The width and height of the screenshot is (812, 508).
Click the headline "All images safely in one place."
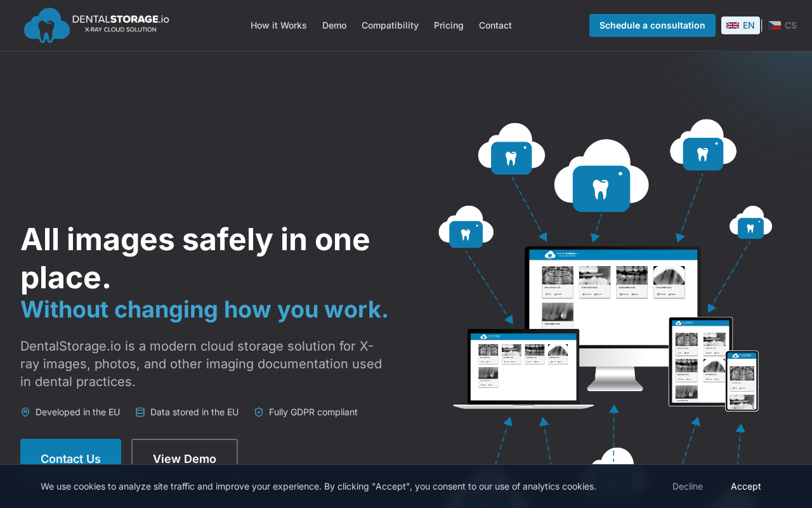coord(195,258)
